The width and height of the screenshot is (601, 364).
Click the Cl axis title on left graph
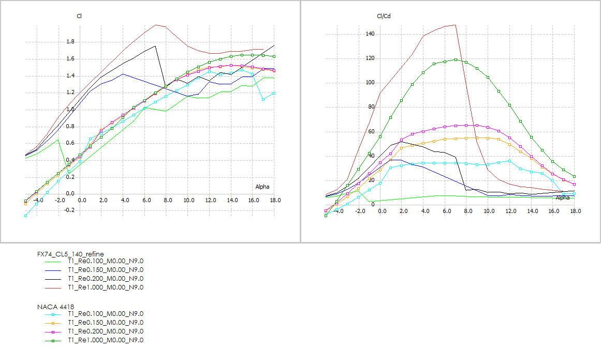point(79,16)
